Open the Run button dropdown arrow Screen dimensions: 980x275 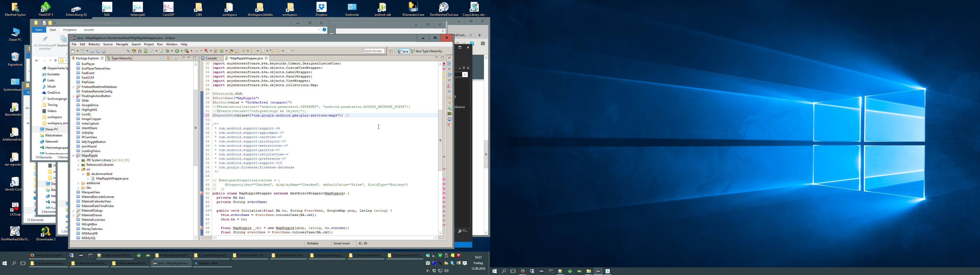(182, 51)
